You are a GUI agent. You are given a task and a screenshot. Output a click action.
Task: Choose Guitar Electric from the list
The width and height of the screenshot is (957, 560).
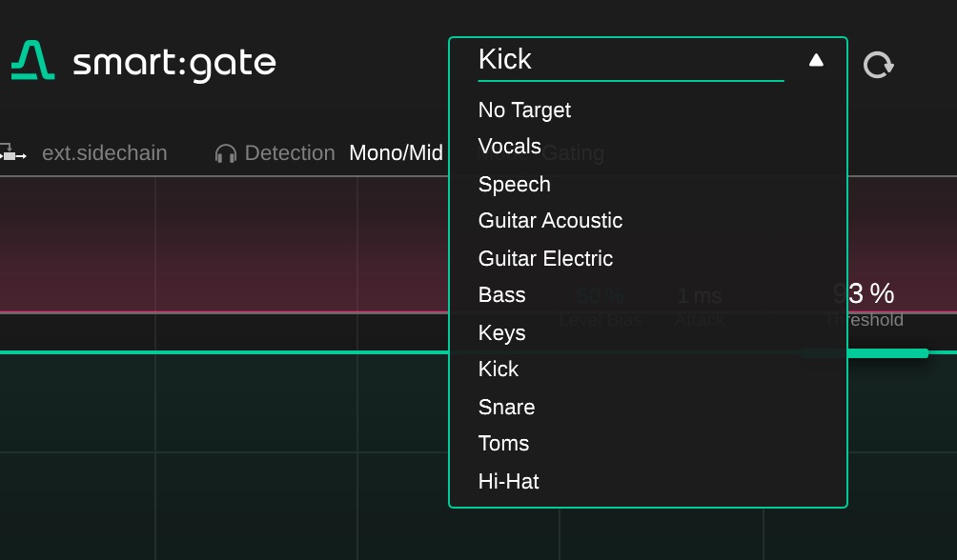pos(545,258)
